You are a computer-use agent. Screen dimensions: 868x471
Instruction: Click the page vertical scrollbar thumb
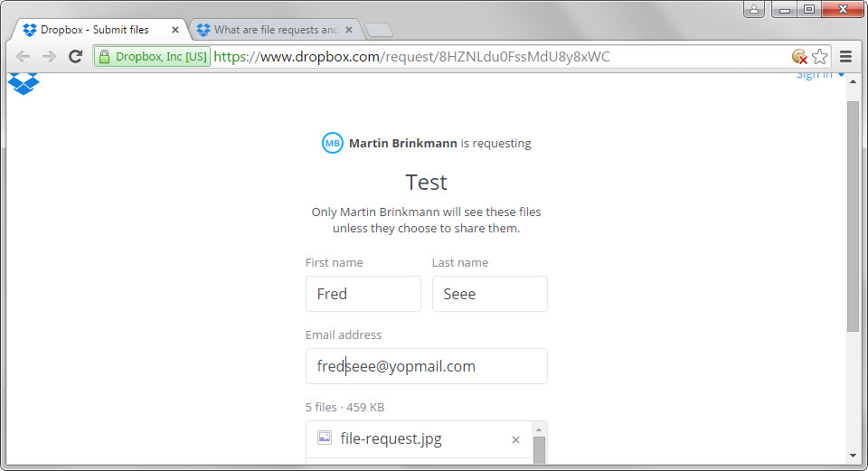tap(853, 217)
